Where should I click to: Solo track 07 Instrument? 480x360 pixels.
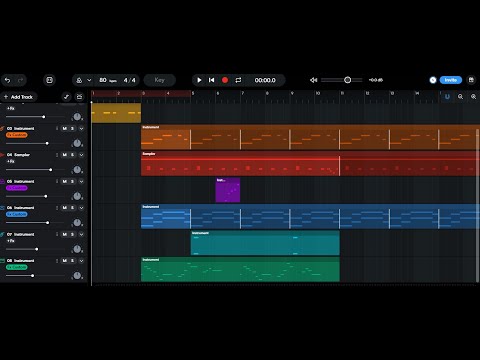pyautogui.click(x=72, y=234)
